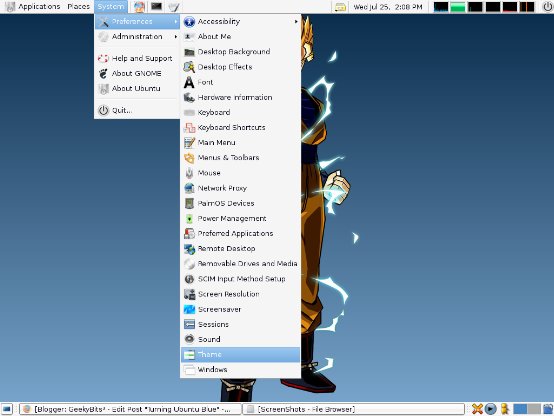The image size is (554, 416).
Task: Click the clock showing Wed Jul 25
Action: point(388,7)
